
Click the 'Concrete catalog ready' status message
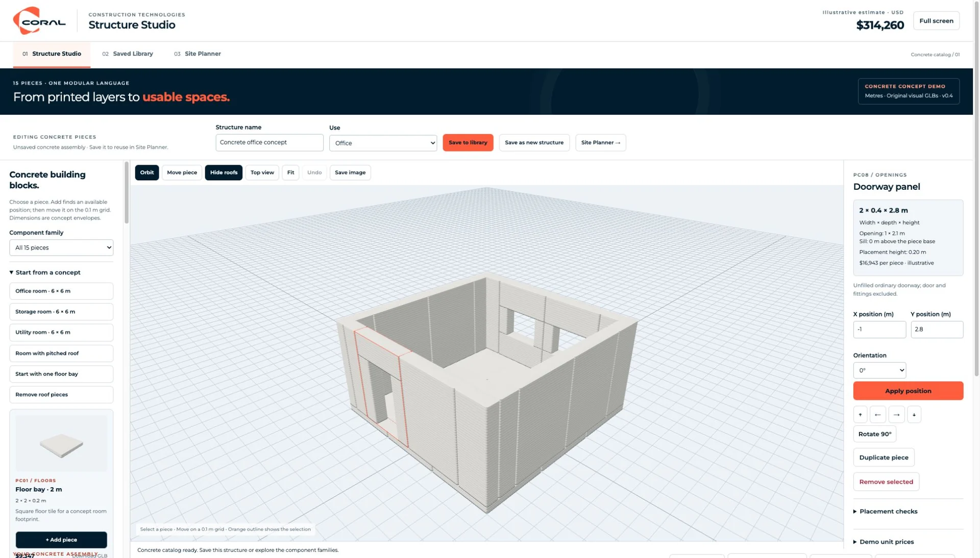(238, 550)
